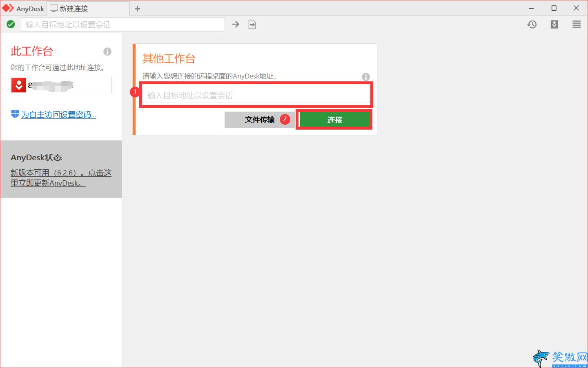Open the session history icon

pos(532,25)
